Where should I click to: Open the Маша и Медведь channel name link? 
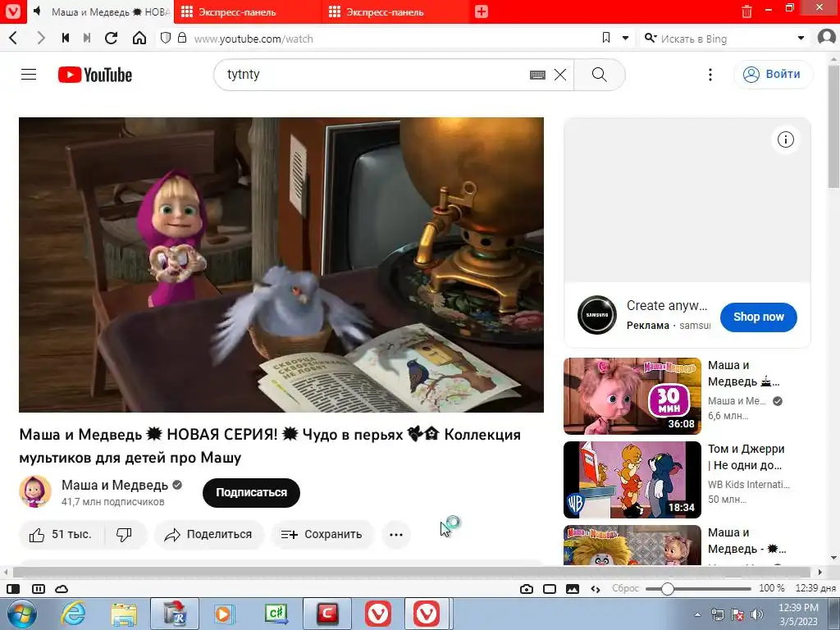pos(115,485)
